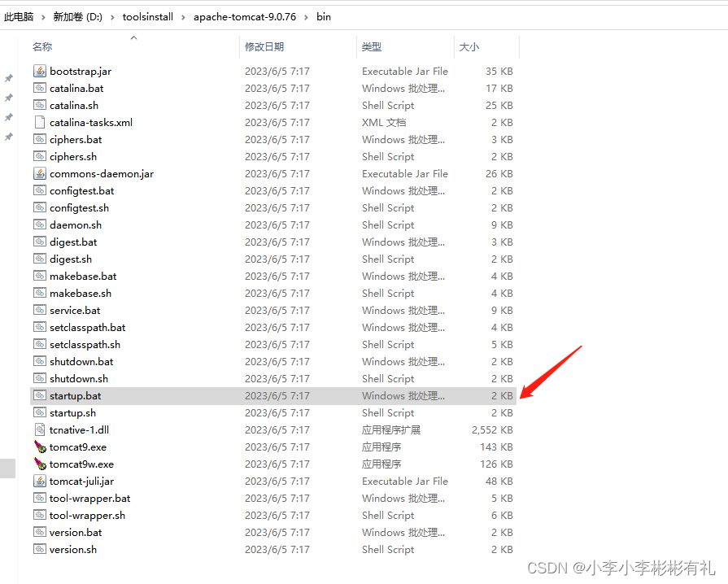This screenshot has width=728, height=584.
Task: Click the 143 KB size of tomcat9.exe
Action: click(496, 447)
